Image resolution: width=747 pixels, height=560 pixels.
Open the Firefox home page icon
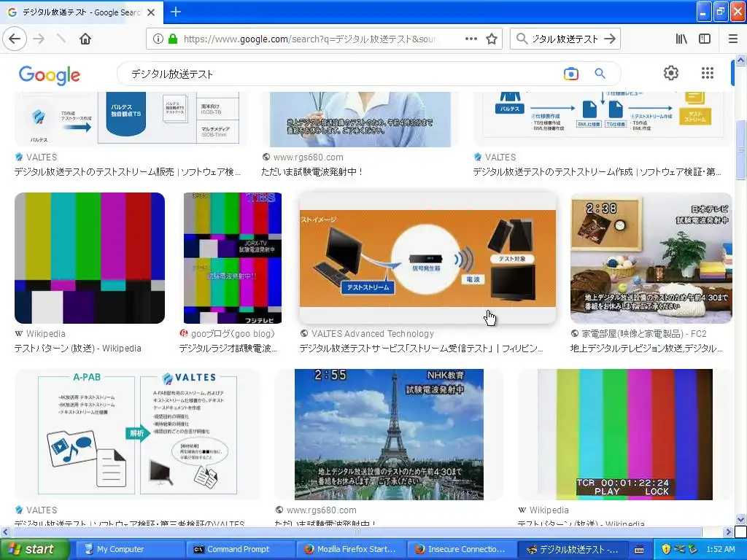coord(85,39)
